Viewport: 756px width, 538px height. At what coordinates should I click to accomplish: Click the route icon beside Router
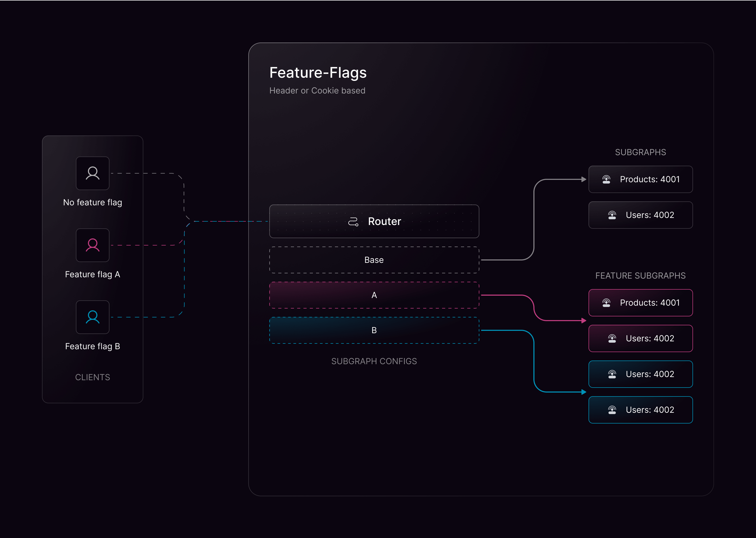353,222
